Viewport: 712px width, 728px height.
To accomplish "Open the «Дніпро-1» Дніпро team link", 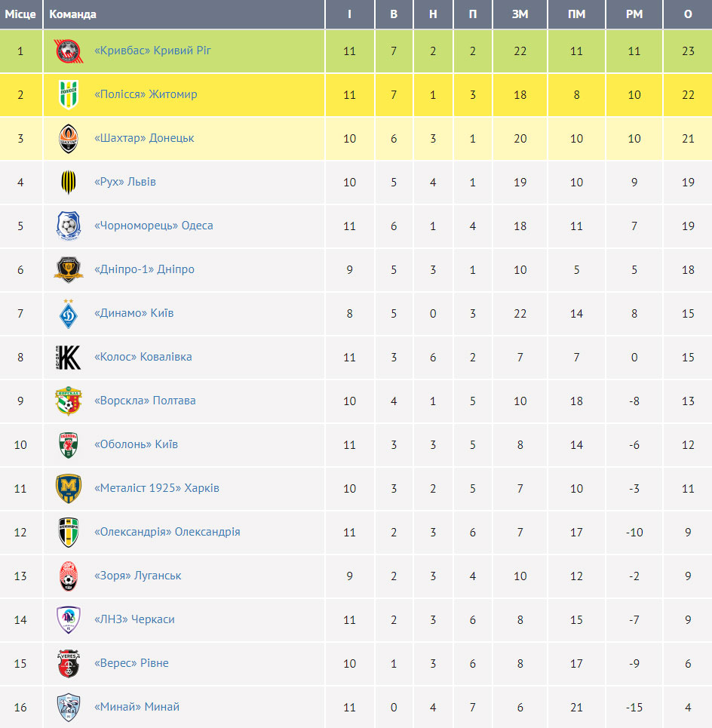I will (x=144, y=269).
